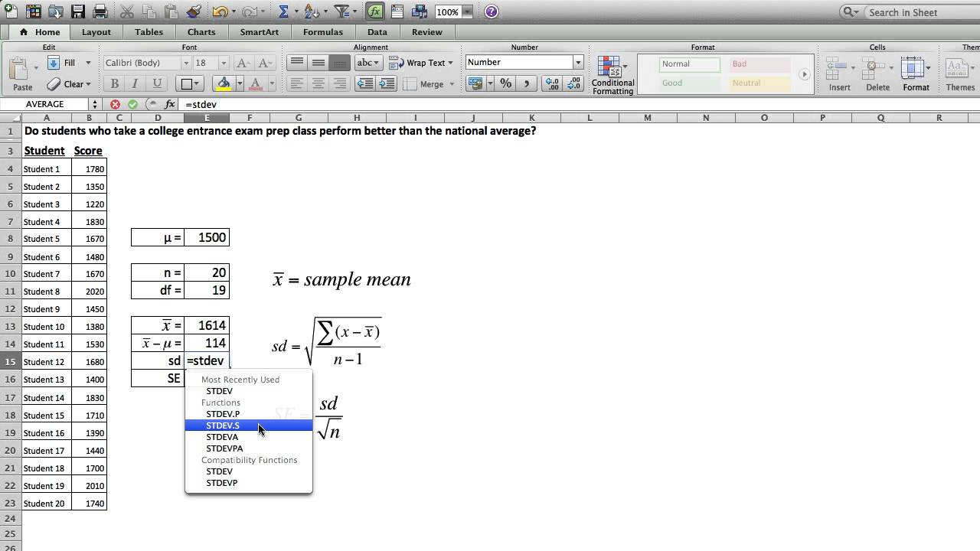Click the Increase decimal icon

coord(550,83)
